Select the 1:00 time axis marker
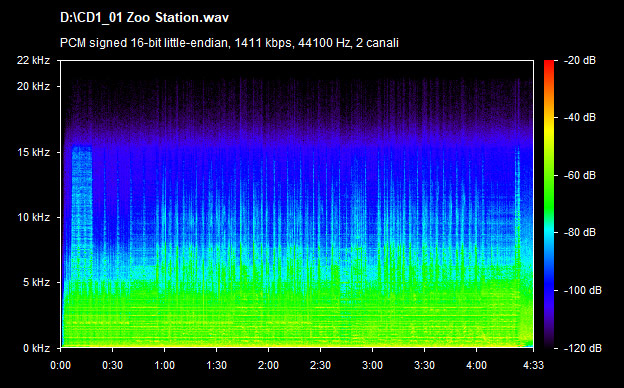 pyautogui.click(x=164, y=365)
